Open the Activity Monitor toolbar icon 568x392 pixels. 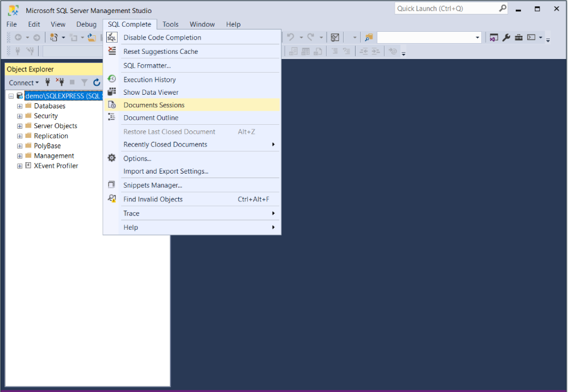pos(335,37)
